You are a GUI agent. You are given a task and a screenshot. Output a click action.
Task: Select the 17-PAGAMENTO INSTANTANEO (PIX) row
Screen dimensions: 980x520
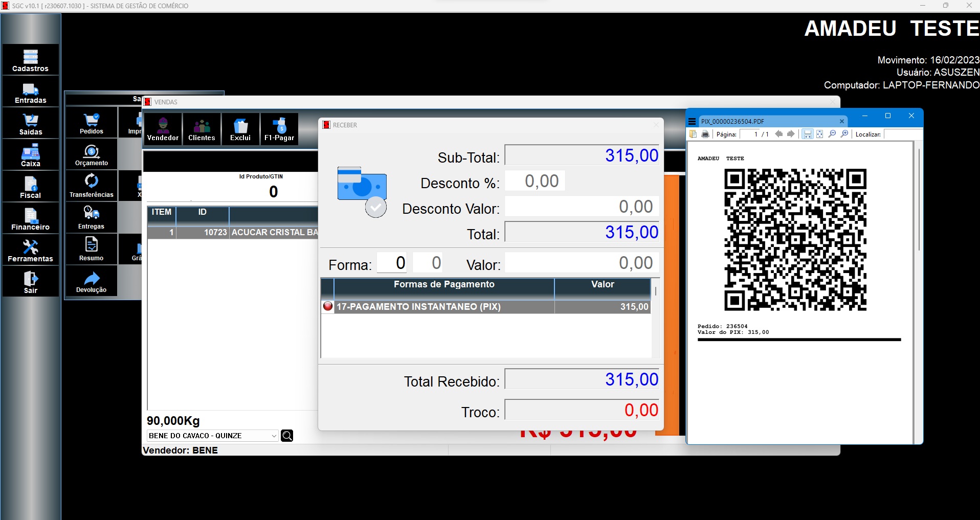pos(486,307)
